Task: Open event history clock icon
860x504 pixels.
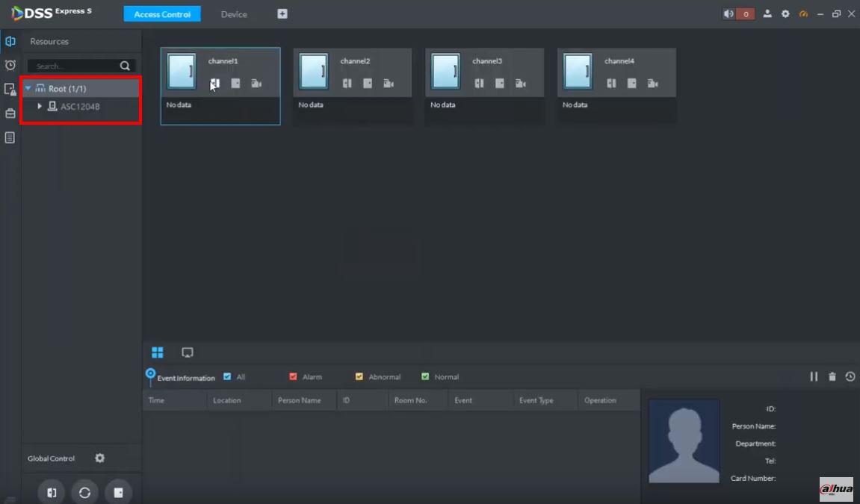Action: tap(850, 376)
